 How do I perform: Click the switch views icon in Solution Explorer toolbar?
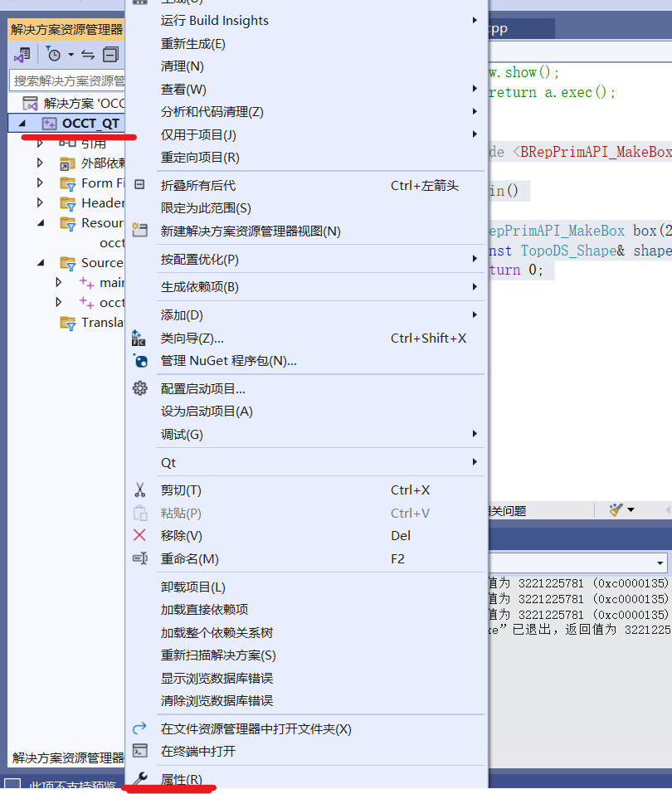pyautogui.click(x=22, y=55)
